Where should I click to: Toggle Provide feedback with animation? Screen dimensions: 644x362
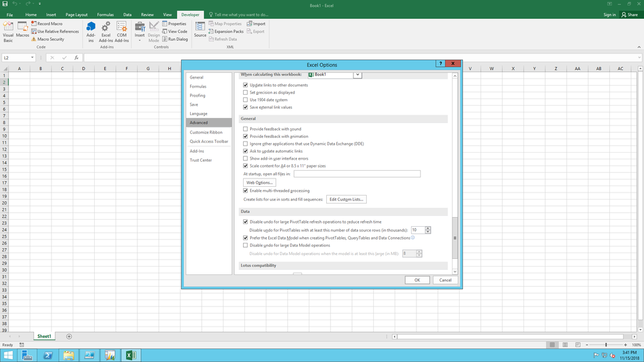pos(246,137)
